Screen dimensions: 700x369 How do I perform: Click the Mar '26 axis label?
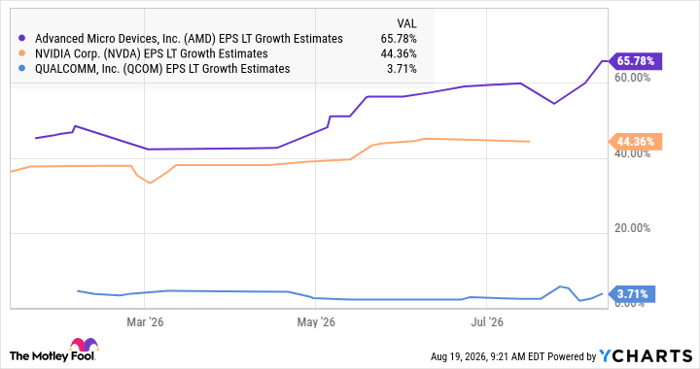pos(145,322)
